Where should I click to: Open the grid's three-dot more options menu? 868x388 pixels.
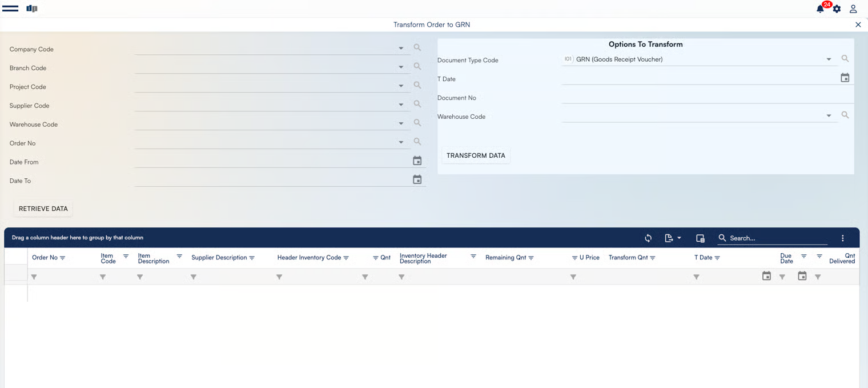pos(842,238)
